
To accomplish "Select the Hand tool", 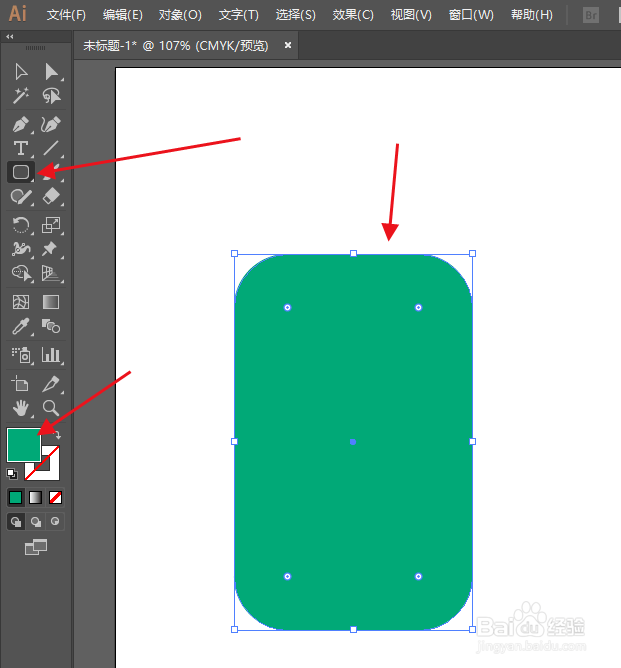I will [21, 408].
